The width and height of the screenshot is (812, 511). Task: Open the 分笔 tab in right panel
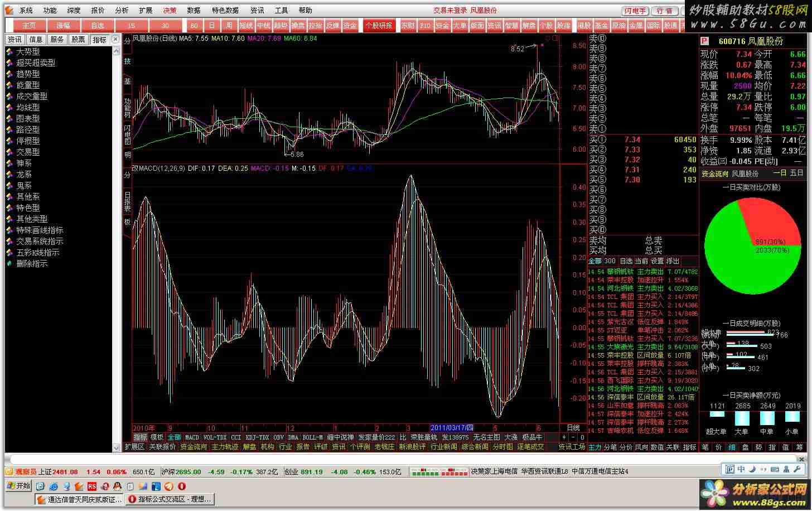coord(611,447)
